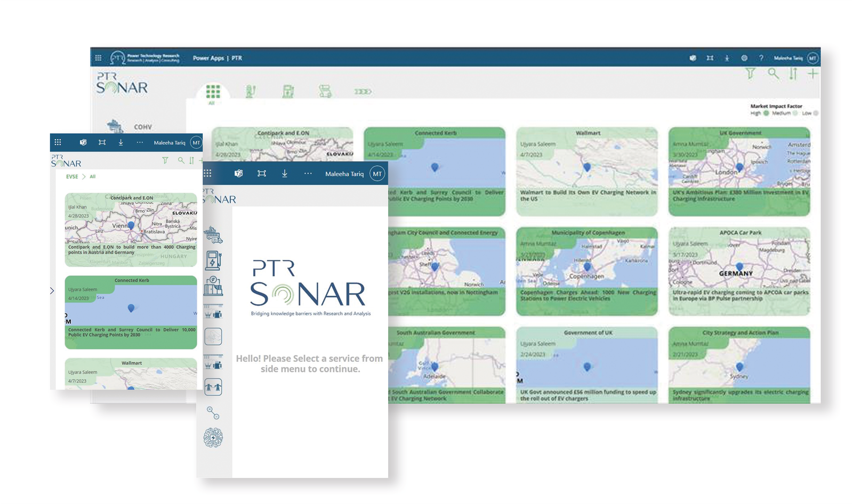This screenshot has height=504, width=853.
Task: Click MT avatar in left small window
Action: point(196,142)
